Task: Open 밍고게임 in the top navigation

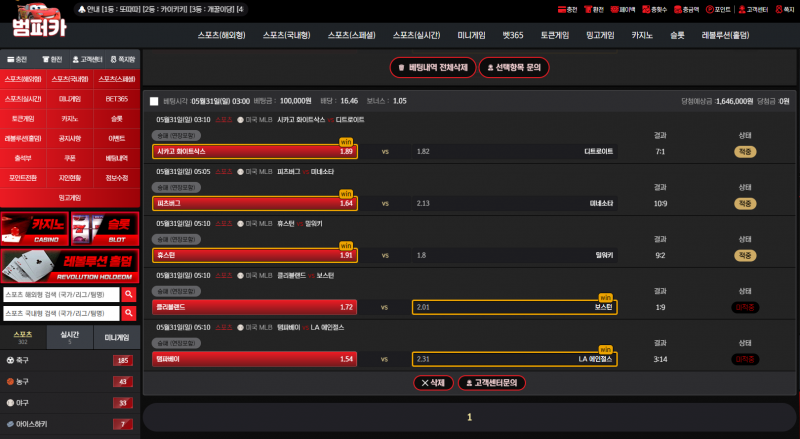Action: click(x=600, y=35)
